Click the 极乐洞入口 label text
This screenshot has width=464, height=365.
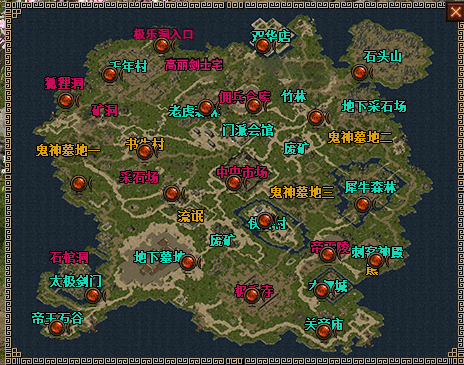163,34
